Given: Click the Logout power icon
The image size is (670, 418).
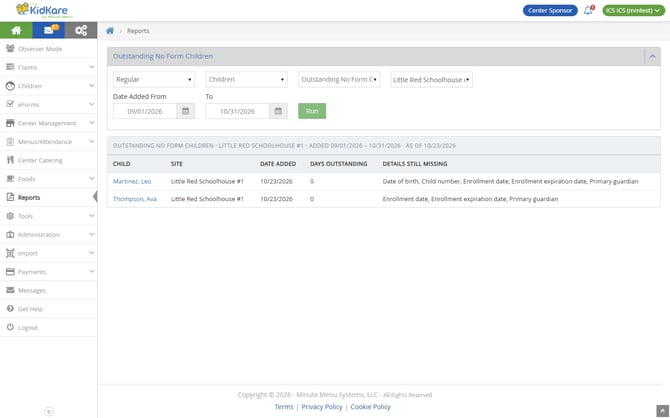Looking at the screenshot, I should pos(10,327).
